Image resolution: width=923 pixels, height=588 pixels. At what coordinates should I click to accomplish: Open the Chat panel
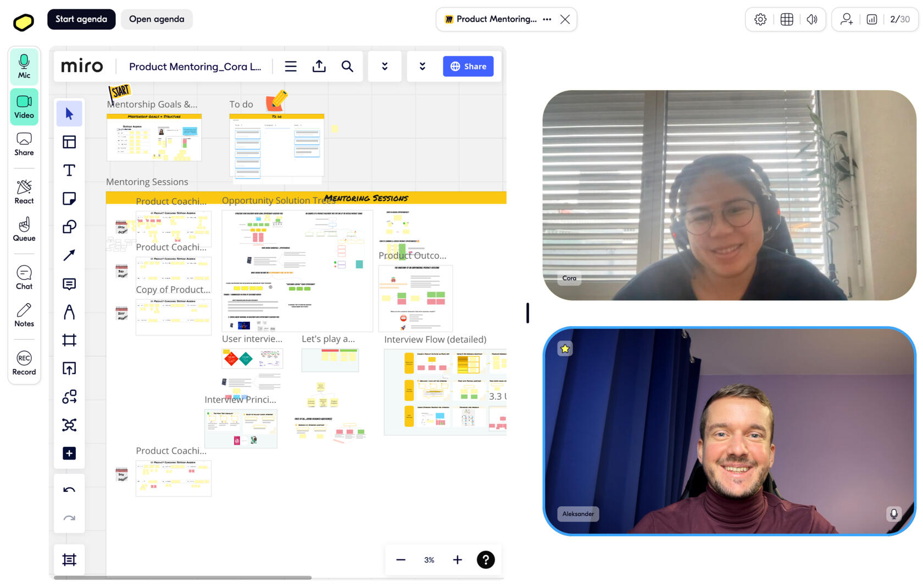tap(24, 278)
